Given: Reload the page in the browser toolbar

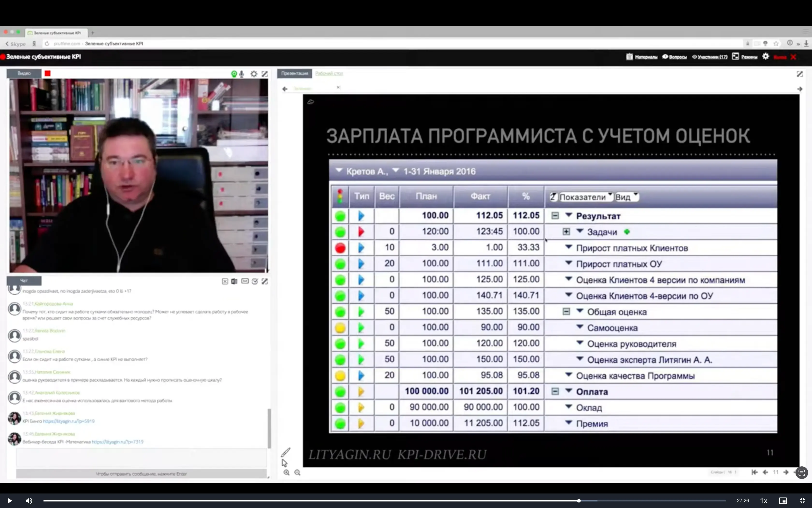Looking at the screenshot, I should [47, 44].
